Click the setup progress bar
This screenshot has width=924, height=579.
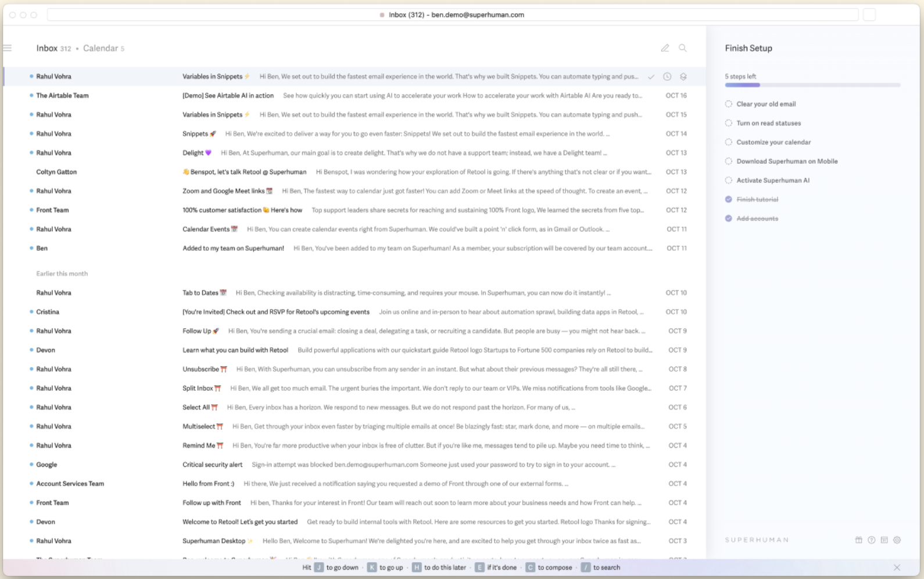812,85
